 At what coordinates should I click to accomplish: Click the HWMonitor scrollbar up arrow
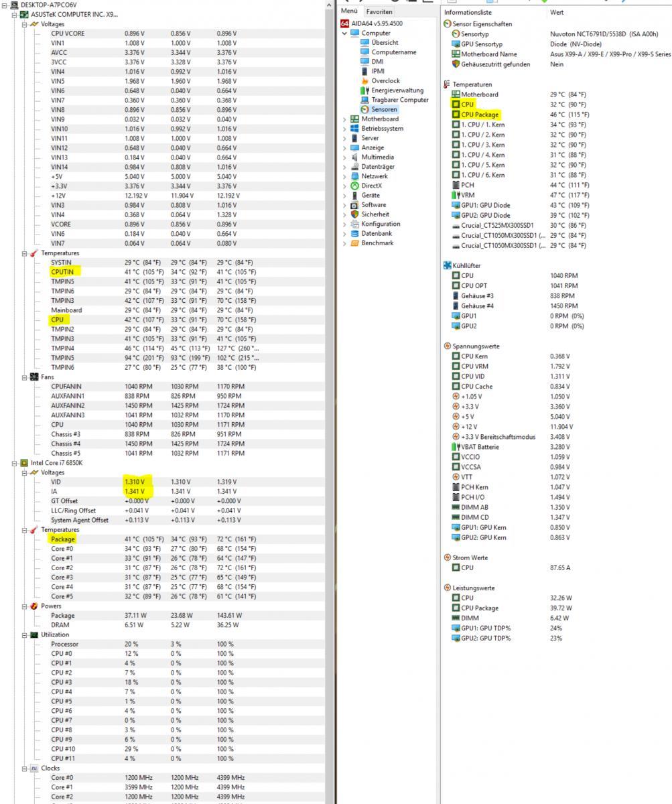[328, 5]
